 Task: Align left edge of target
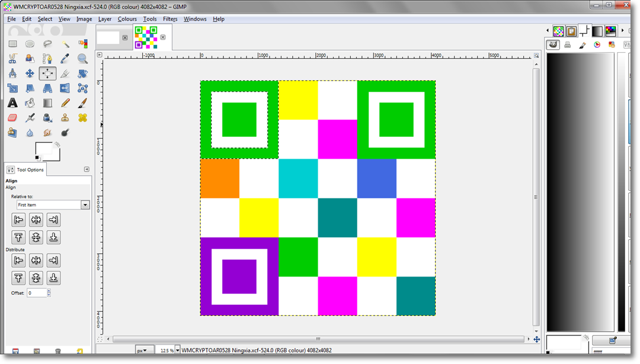[x=18, y=220]
